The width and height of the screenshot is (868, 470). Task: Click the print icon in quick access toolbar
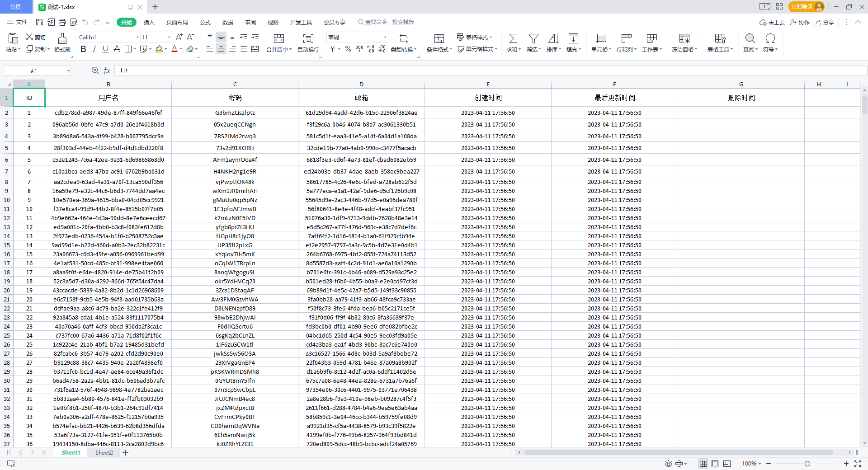coord(62,22)
